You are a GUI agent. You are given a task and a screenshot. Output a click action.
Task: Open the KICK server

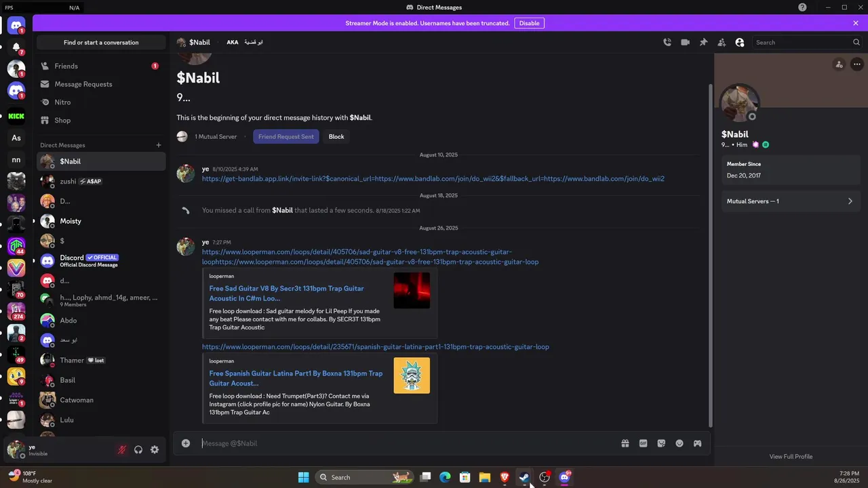point(16,116)
